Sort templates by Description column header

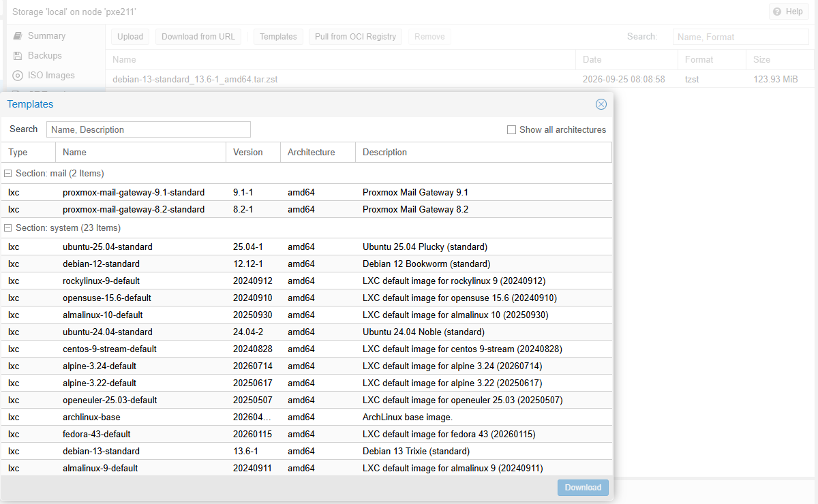pyautogui.click(x=483, y=153)
